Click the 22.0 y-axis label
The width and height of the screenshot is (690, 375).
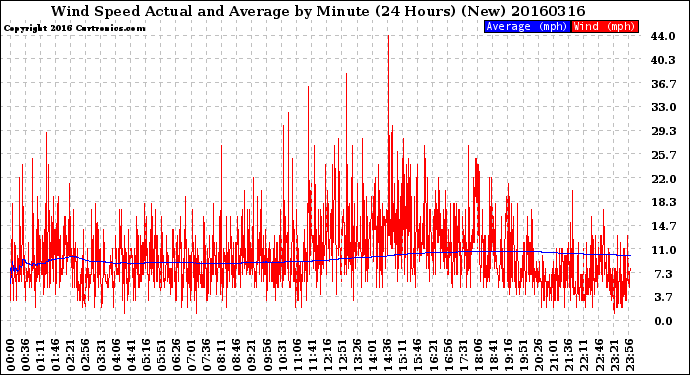pos(663,179)
